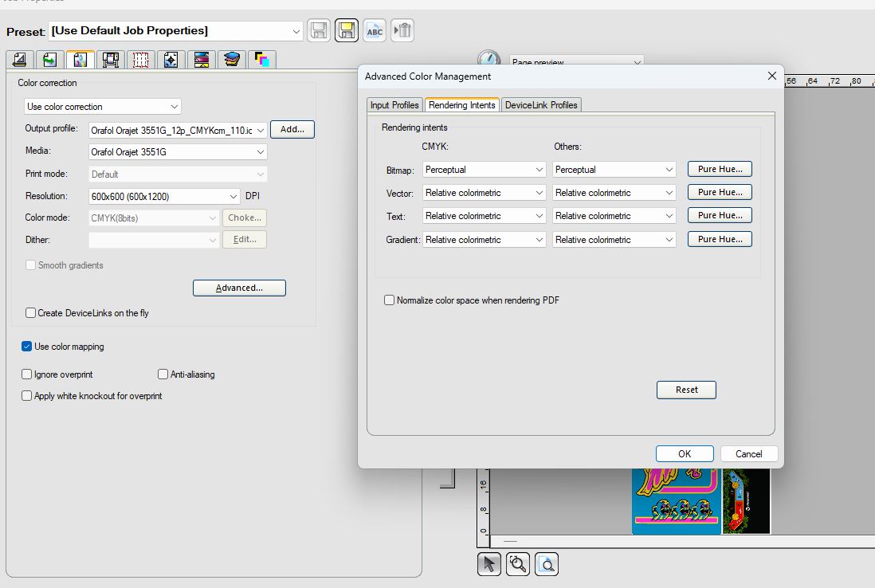Image resolution: width=875 pixels, height=588 pixels.
Task: Click the ABC rename preset icon
Action: point(375,30)
